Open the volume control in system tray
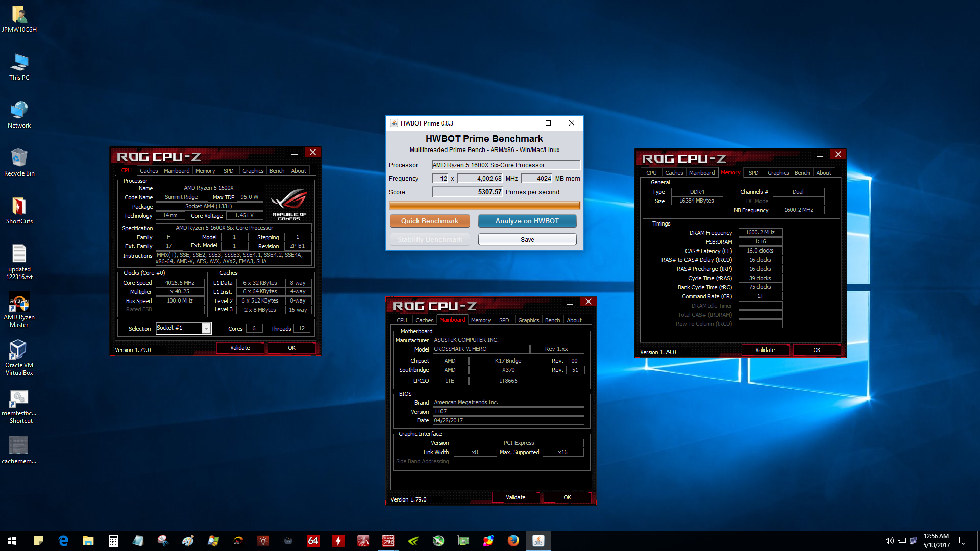Screen dimensions: 980x551 (x=889, y=541)
